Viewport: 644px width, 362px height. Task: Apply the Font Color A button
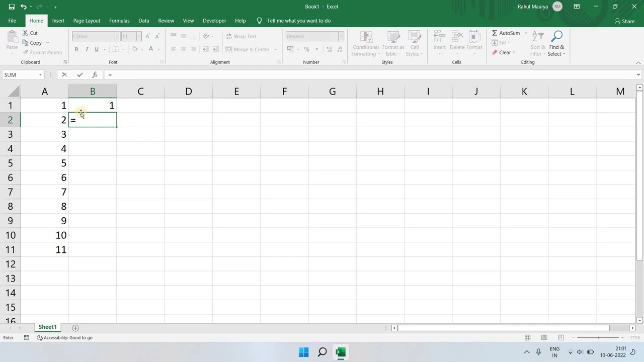(x=151, y=49)
